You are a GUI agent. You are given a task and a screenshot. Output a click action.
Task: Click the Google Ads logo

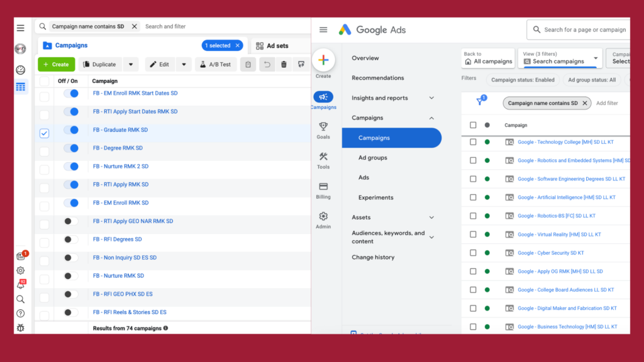(x=372, y=30)
